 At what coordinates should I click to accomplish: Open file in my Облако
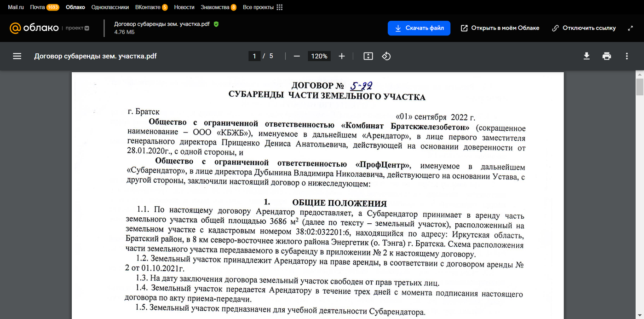[x=500, y=28]
